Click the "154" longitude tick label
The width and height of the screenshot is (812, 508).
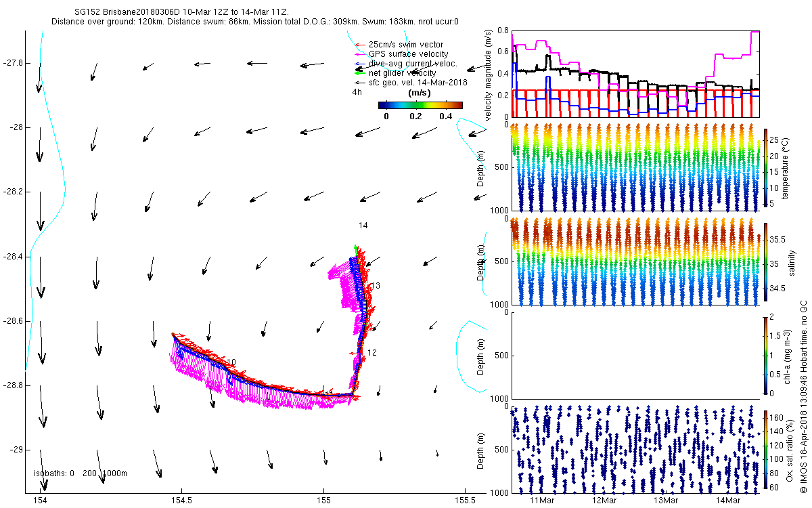coord(41,501)
